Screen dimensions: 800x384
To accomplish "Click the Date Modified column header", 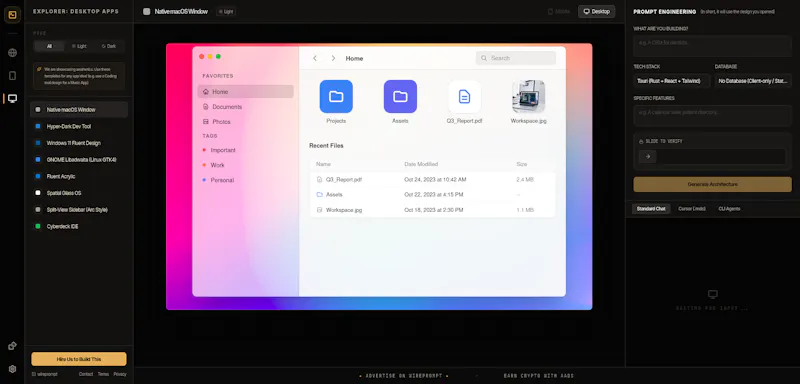I will (x=421, y=164).
